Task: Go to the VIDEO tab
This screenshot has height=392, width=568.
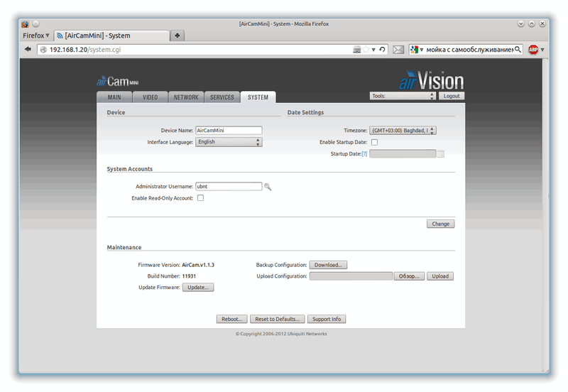Action: 151,97
